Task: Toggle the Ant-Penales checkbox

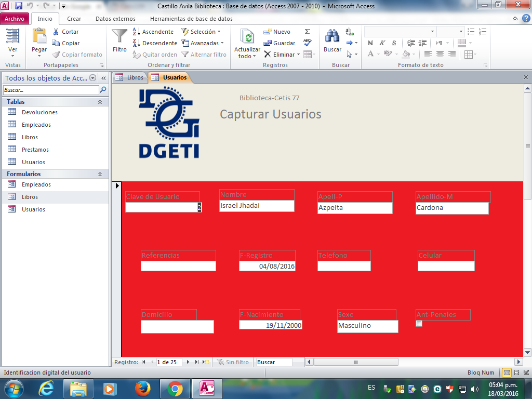Action: point(419,324)
